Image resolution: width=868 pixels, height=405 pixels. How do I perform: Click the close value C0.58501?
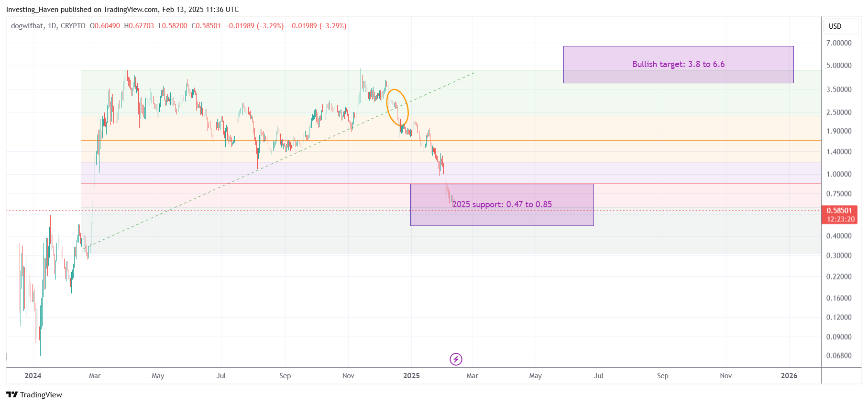(x=206, y=26)
